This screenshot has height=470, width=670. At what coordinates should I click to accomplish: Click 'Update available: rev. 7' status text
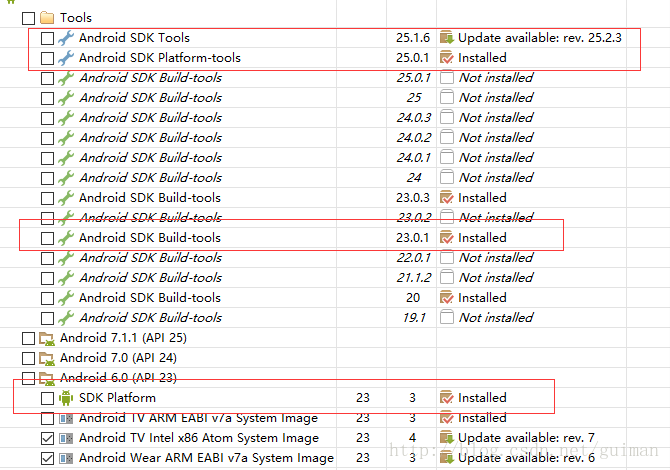pyautogui.click(x=526, y=438)
